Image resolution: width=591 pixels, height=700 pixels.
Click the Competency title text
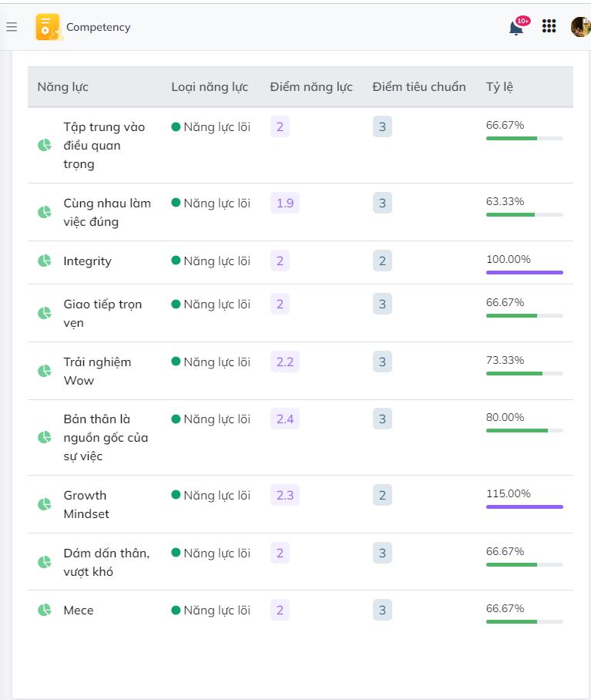(98, 28)
